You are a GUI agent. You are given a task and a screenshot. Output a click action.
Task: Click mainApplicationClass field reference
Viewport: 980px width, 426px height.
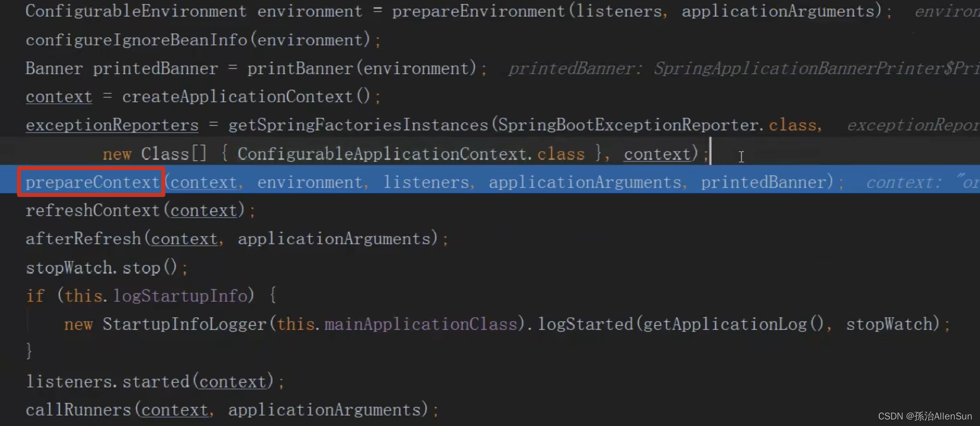coord(421,325)
